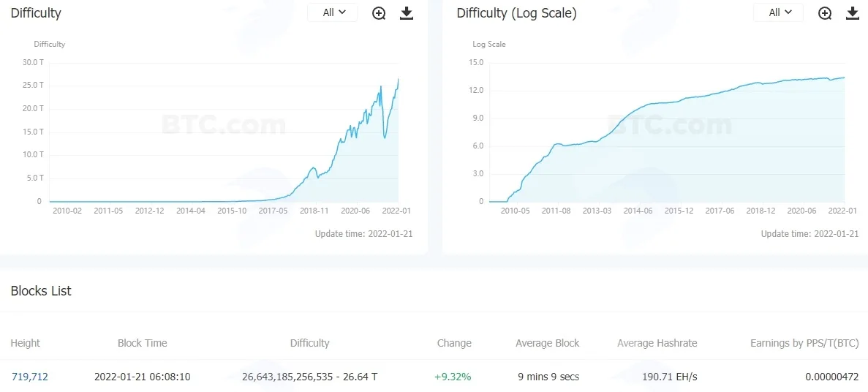This screenshot has width=868, height=392.
Task: Click the 2018-11 label on Difficulty axis
Action: pos(314,211)
